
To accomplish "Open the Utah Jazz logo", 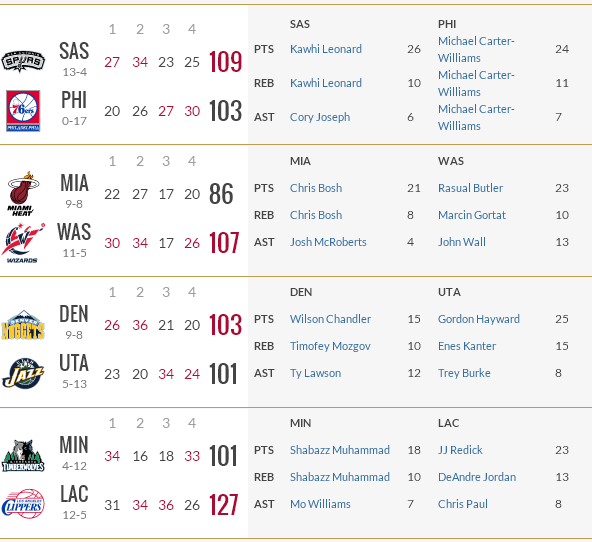I will click(x=23, y=374).
